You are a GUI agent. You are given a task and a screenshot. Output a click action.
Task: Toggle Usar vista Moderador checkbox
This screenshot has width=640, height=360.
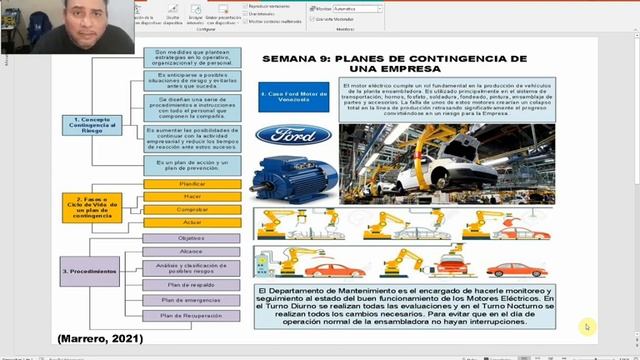pyautogui.click(x=312, y=19)
